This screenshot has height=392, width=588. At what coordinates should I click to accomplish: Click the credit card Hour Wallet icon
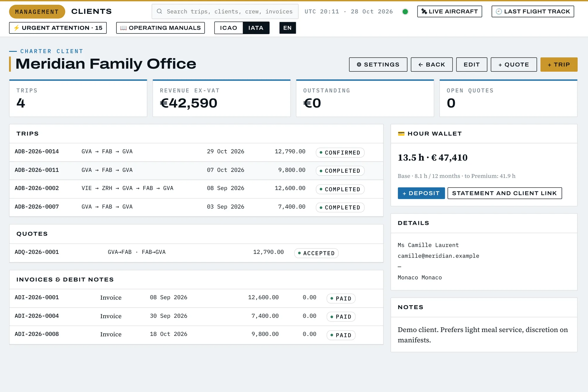[x=401, y=134]
